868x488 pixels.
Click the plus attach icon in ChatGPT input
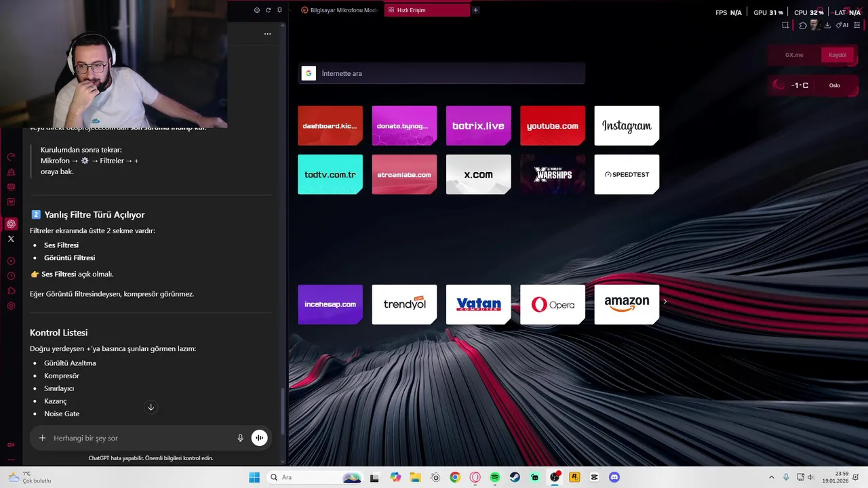42,438
